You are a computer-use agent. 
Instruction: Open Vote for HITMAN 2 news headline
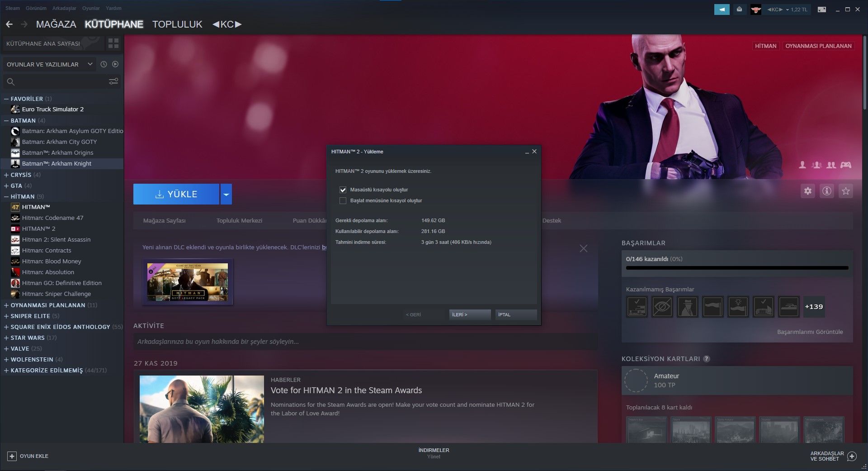(346, 390)
